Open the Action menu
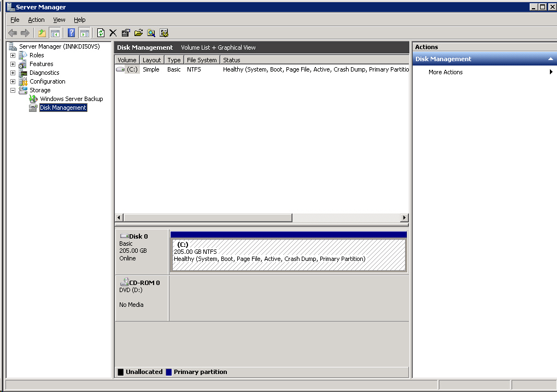Viewport: 557px width, 392px height. (36, 20)
